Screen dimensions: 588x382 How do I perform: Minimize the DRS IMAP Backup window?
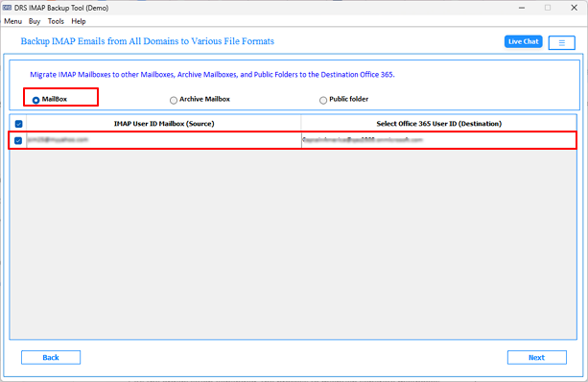[x=522, y=8]
